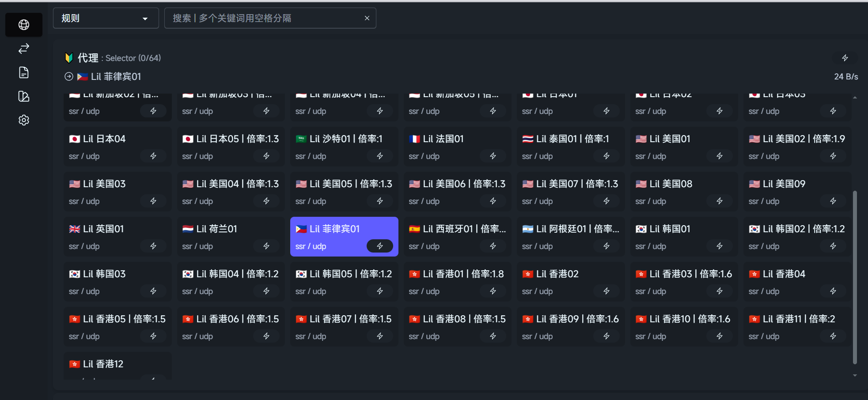The image size is (868, 400).
Task: Open the Proxies globe sidebar icon
Action: click(x=24, y=25)
